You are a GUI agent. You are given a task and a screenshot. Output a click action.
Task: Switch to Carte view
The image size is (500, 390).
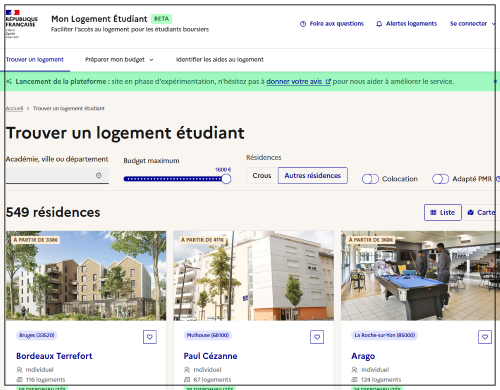pos(480,212)
